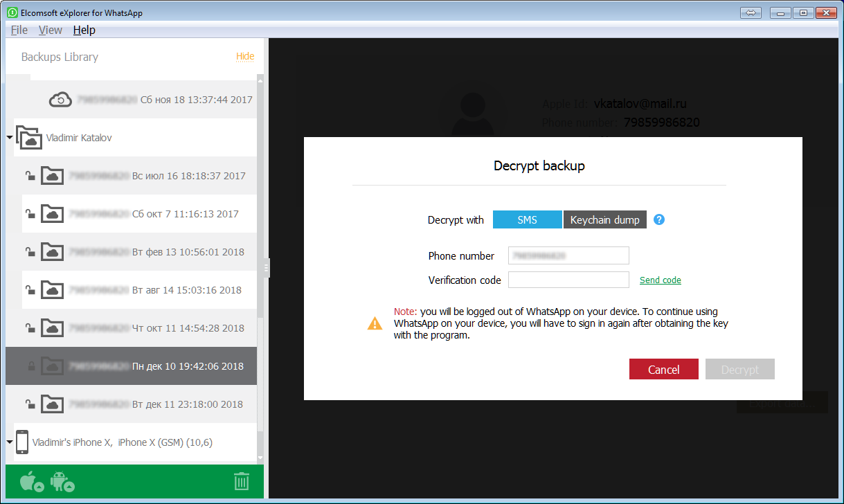Choose SMS decryption method

[x=527, y=220]
